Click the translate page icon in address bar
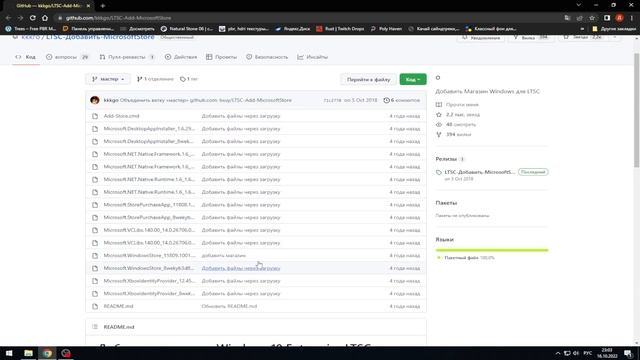This screenshot has width=640, height=360. tap(567, 18)
